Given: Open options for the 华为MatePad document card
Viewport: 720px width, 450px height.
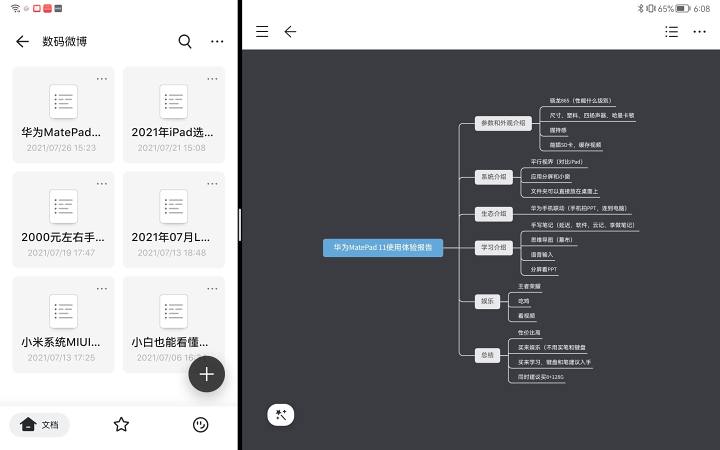Looking at the screenshot, I should [102, 79].
